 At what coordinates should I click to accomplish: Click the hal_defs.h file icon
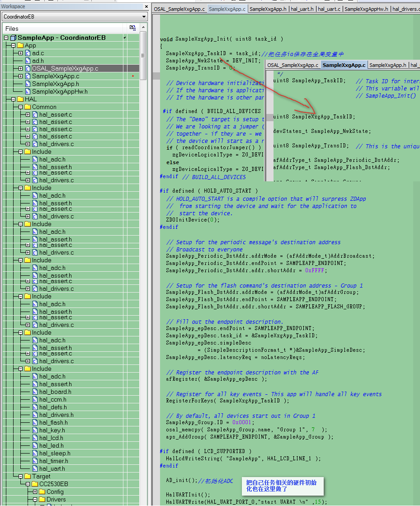point(35,407)
